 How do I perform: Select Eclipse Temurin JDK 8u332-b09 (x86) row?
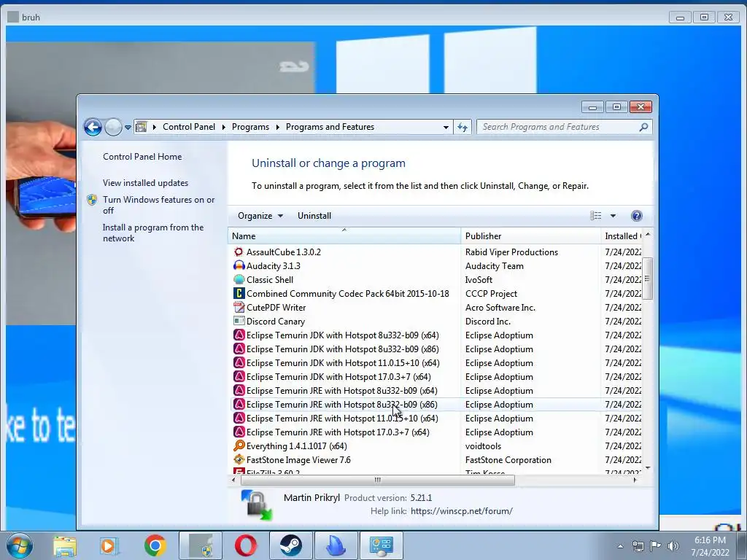[x=436, y=349]
